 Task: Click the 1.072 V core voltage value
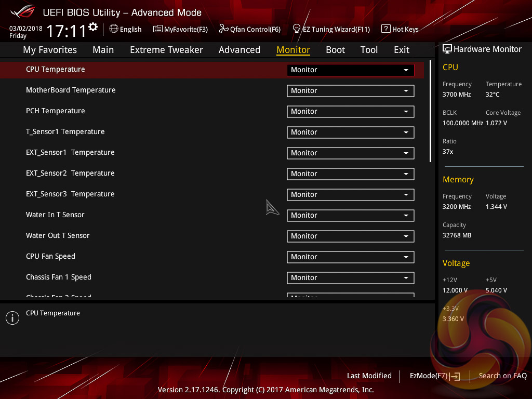496,123
